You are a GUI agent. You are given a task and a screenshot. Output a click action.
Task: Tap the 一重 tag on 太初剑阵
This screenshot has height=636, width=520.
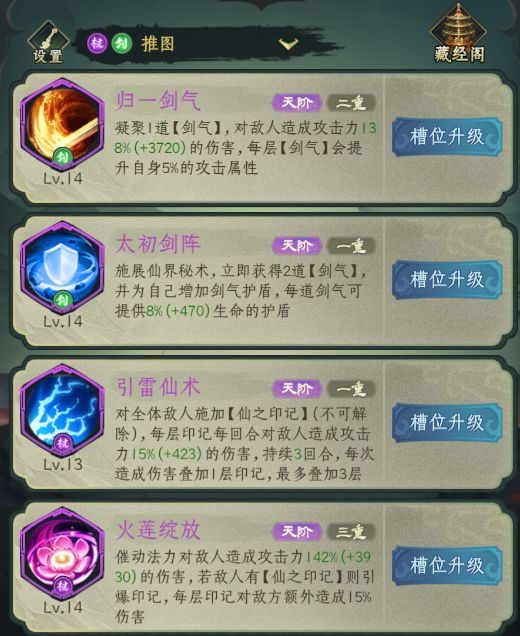[x=351, y=245]
